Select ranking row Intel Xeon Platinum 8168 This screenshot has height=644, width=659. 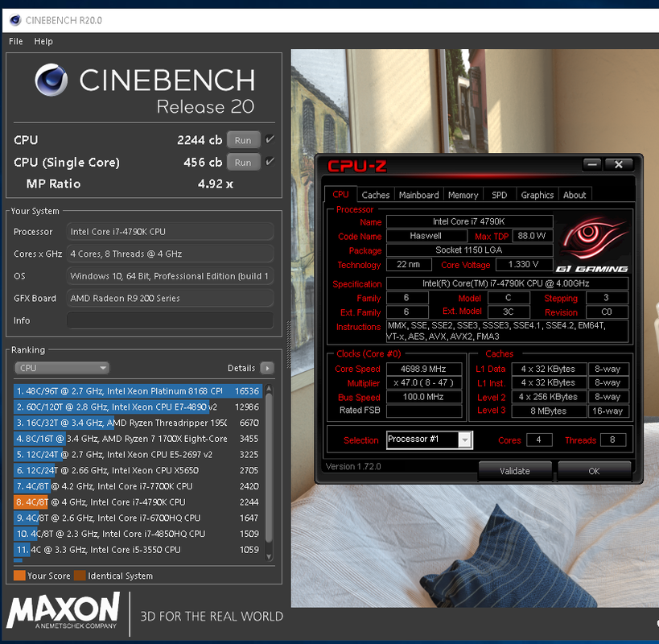(138, 391)
